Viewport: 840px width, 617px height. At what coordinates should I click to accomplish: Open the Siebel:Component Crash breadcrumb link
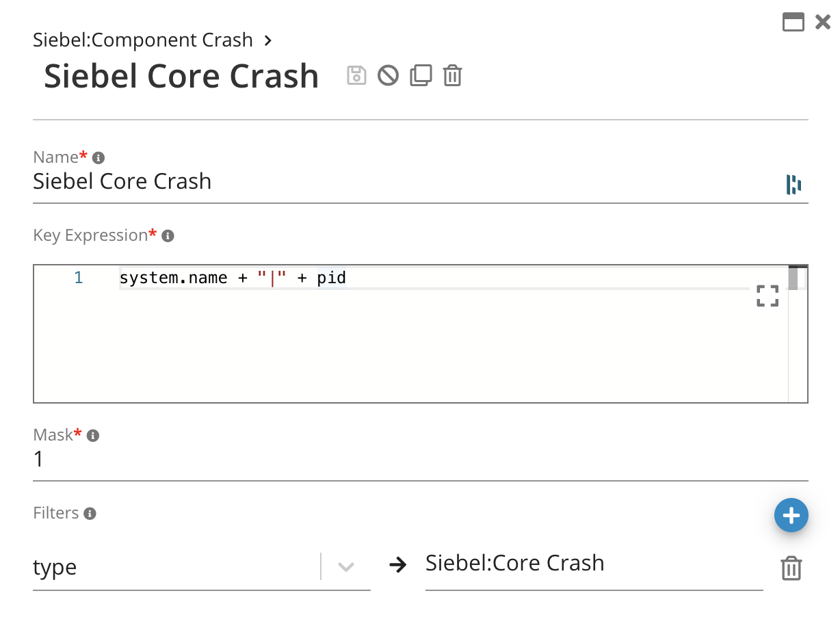(143, 40)
